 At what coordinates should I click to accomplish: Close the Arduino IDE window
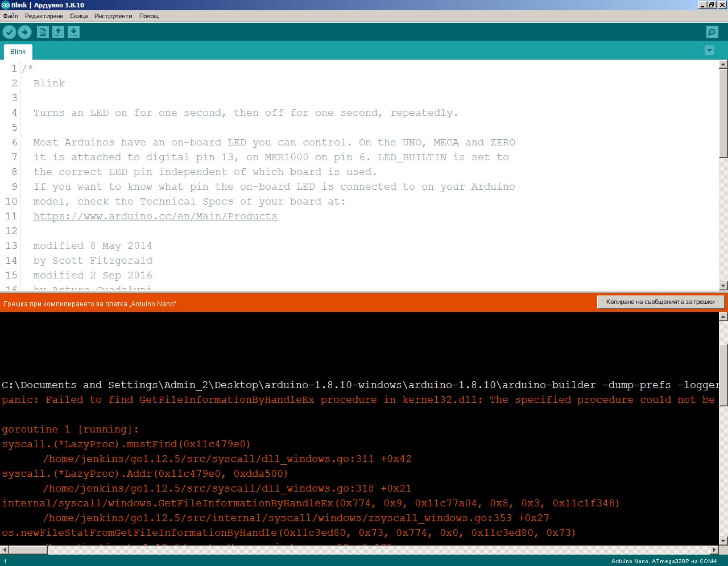click(x=722, y=5)
